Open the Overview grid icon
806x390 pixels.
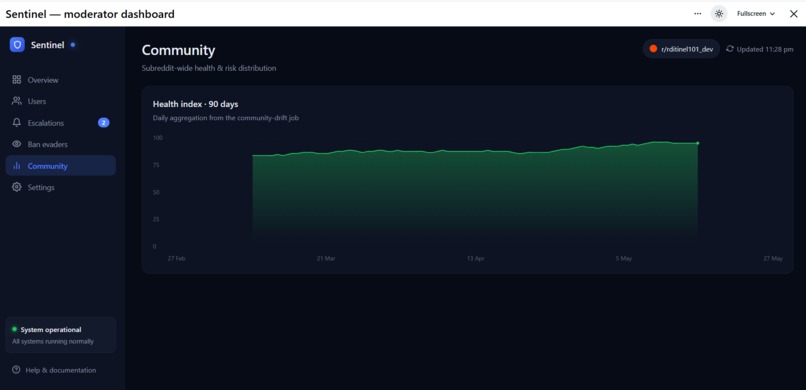point(16,80)
